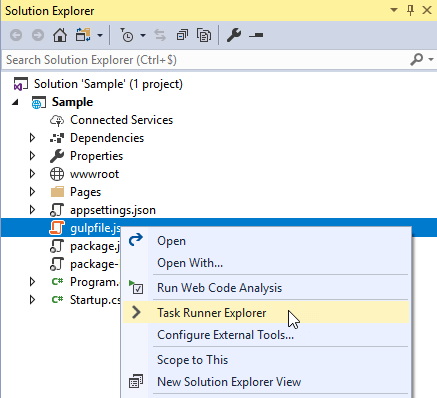Expand the wwwroot folder
The image size is (437, 398).
(32, 174)
